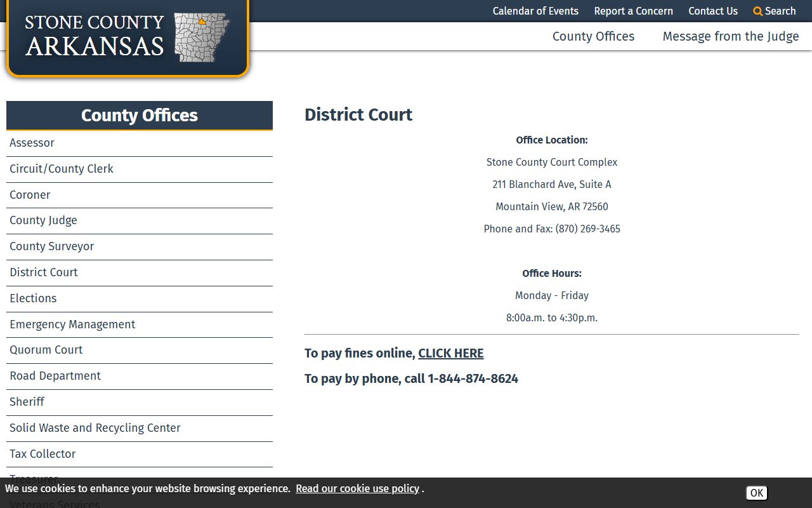This screenshot has height=508, width=812.
Task: Click the Mountain View, AR 72560 text
Action: tap(552, 206)
